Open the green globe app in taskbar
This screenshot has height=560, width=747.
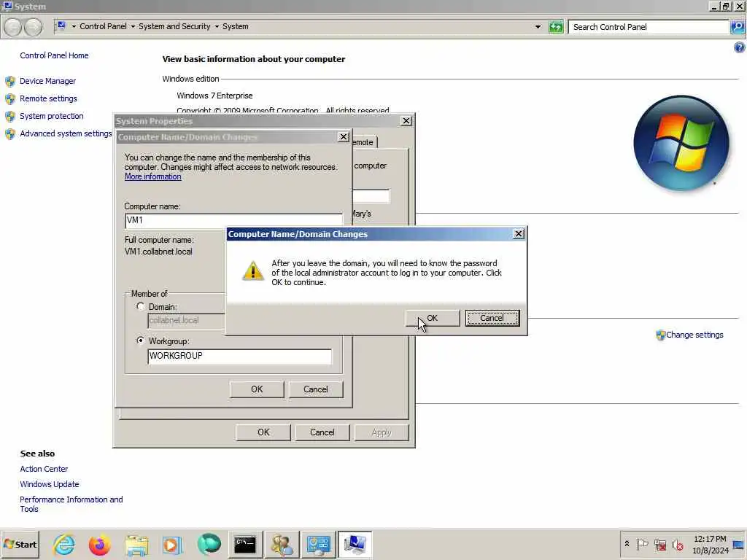209,544
